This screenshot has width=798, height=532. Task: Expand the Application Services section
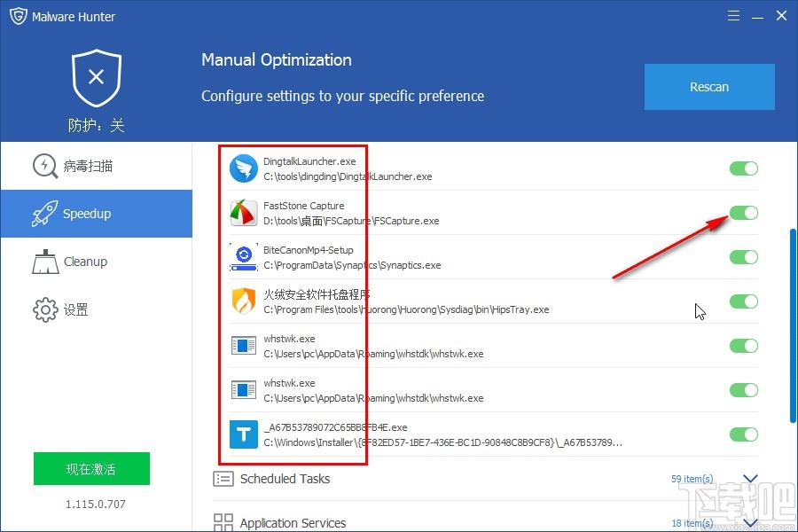pyautogui.click(x=749, y=522)
